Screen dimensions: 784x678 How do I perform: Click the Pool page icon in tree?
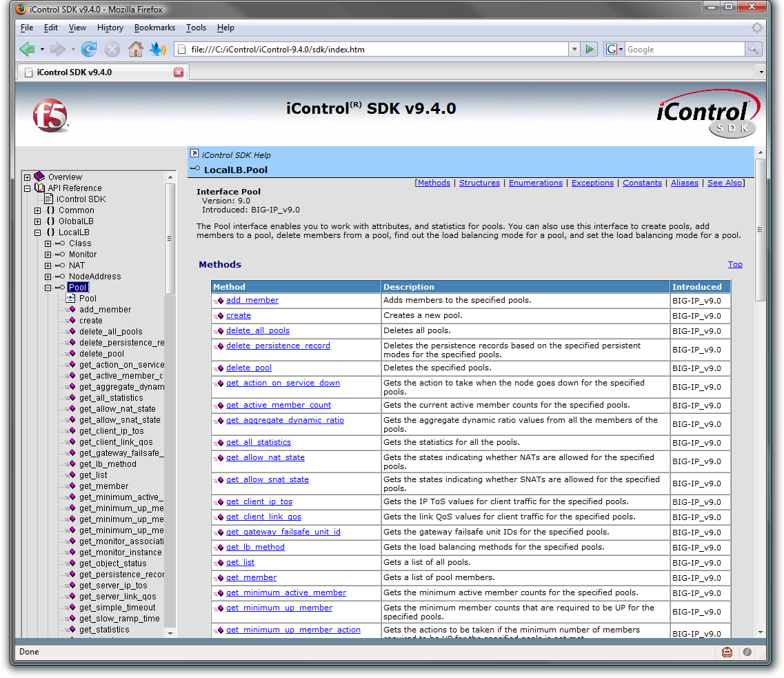71,299
